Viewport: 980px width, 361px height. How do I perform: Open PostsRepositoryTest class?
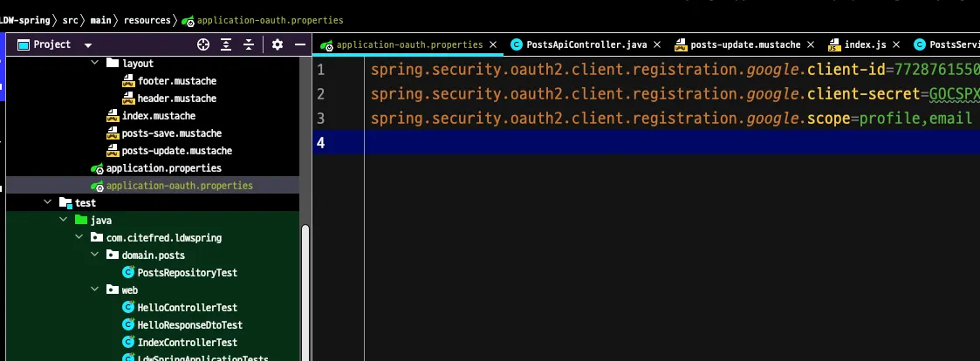(x=187, y=272)
